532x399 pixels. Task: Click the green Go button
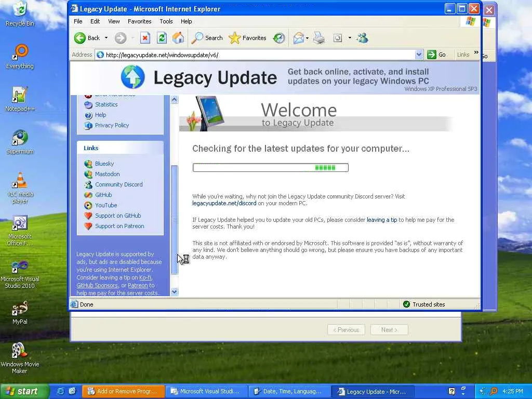pyautogui.click(x=436, y=55)
